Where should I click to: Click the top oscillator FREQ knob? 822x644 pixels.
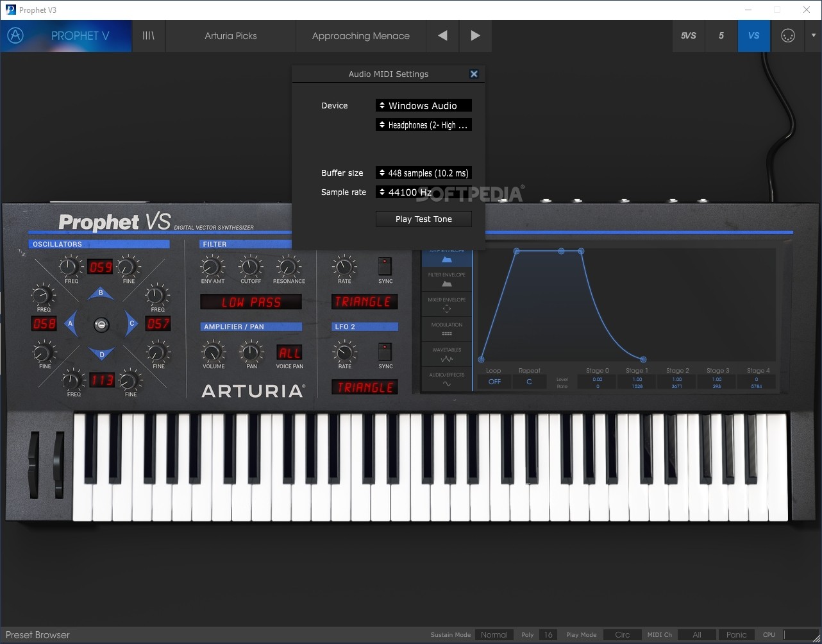71,266
